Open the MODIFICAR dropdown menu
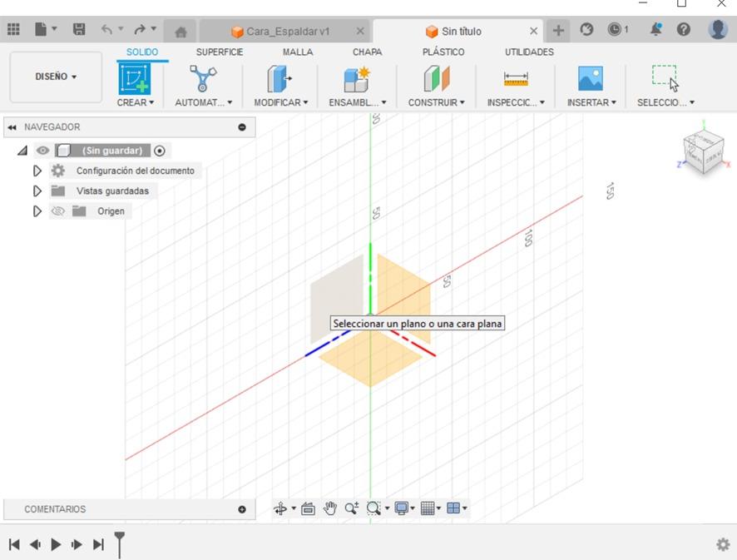This screenshot has width=737, height=560. click(x=281, y=102)
